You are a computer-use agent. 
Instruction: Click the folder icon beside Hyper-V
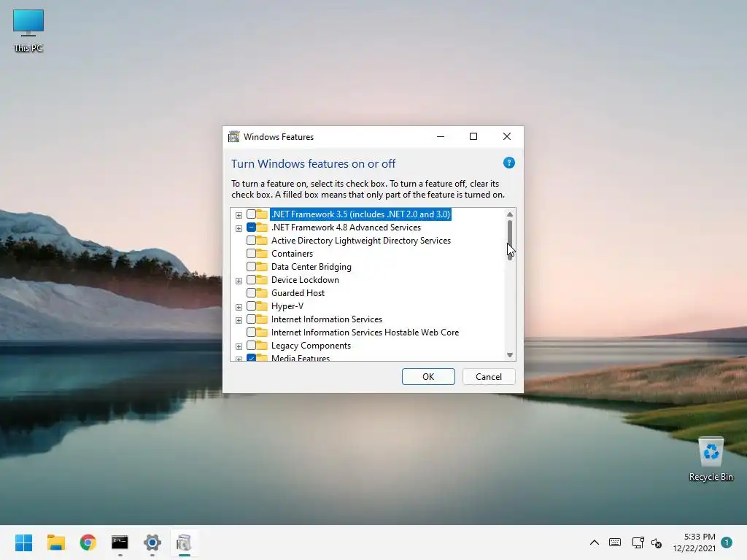(x=262, y=306)
